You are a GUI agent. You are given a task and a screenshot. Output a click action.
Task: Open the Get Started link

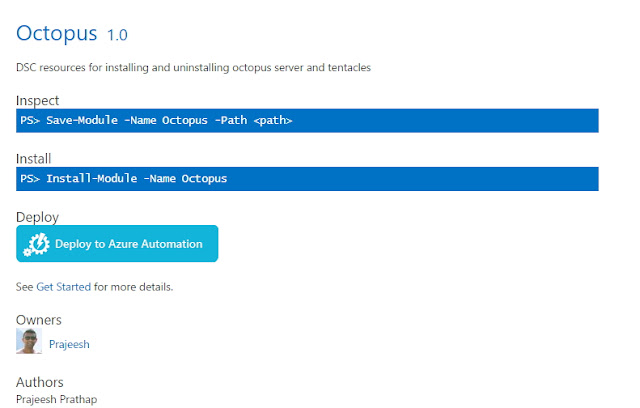(64, 287)
